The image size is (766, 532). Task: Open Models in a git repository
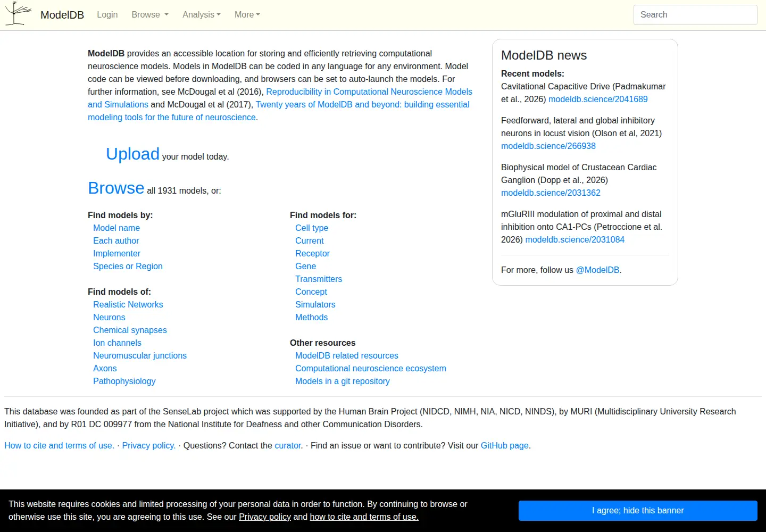click(x=343, y=381)
